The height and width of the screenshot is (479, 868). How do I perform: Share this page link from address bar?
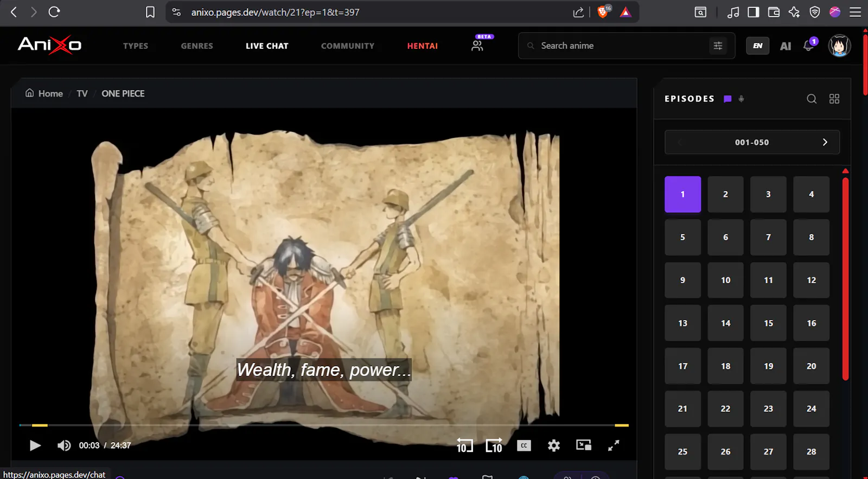pyautogui.click(x=578, y=12)
